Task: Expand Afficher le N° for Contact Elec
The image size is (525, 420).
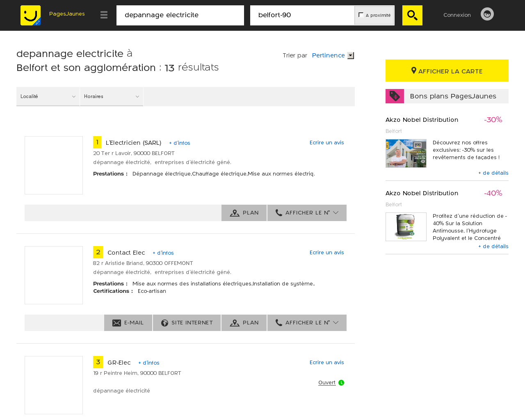Action: 307,323
